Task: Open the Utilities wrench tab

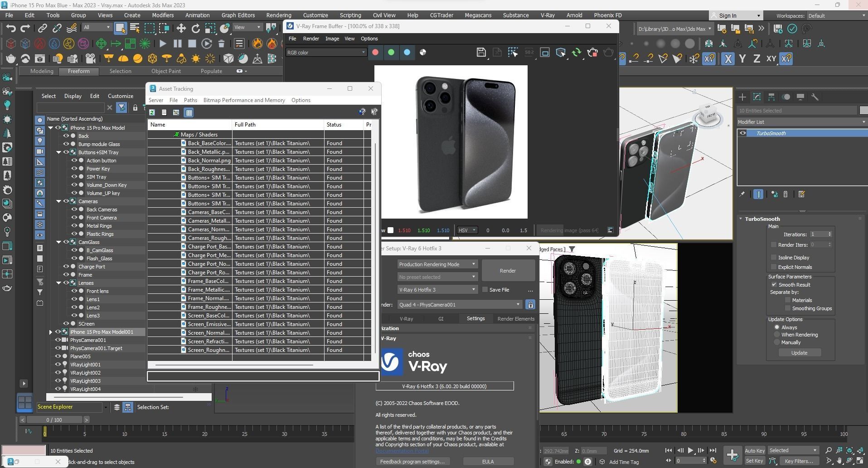Action: [815, 97]
